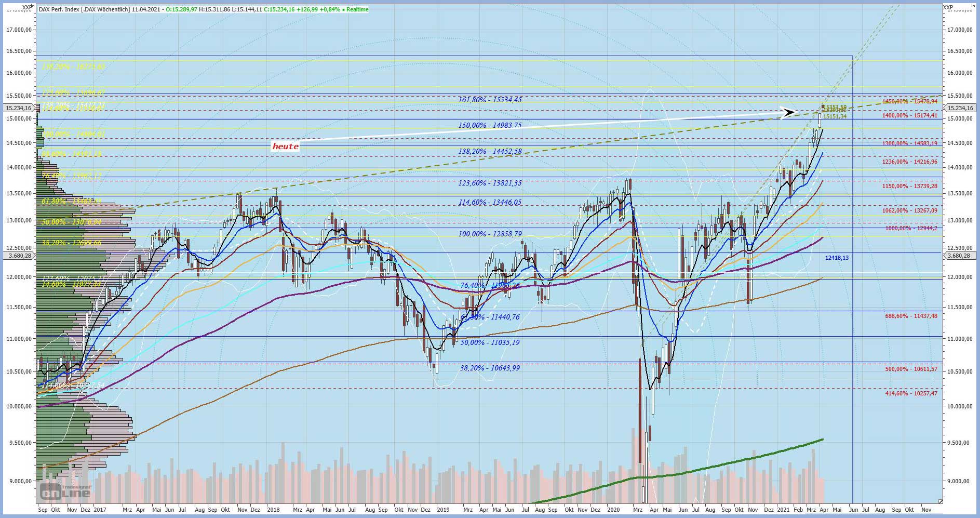
Task: Click the 2021 year label on time axis
Action: (783, 510)
